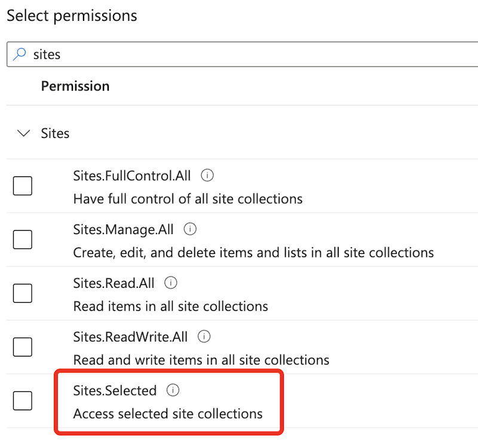
Task: Click info icon next to Sites.FullControl.All
Action: [207, 176]
